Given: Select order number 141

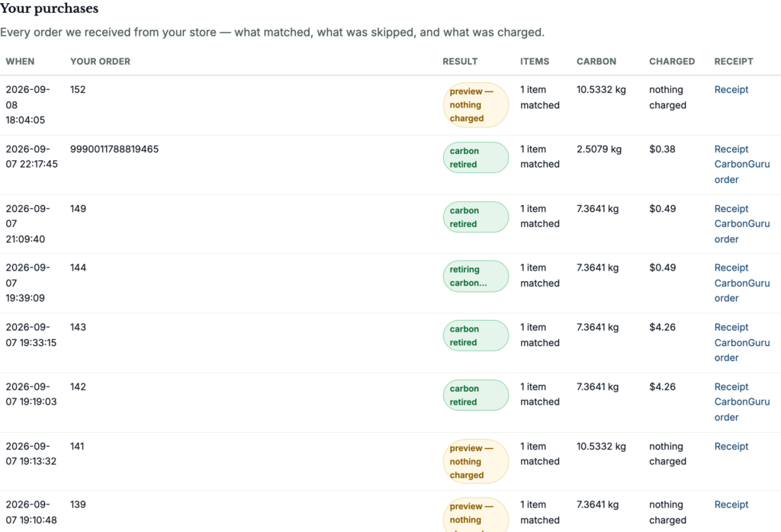Looking at the screenshot, I should click(x=77, y=447).
